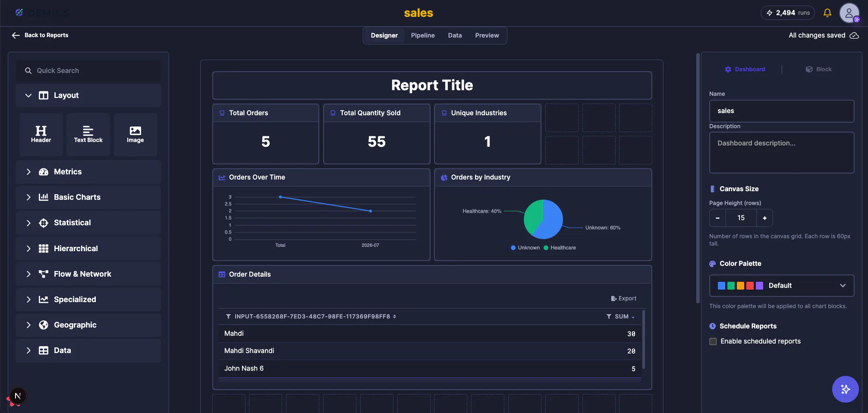
Task: Click the Flow & Network icon
Action: click(44, 274)
